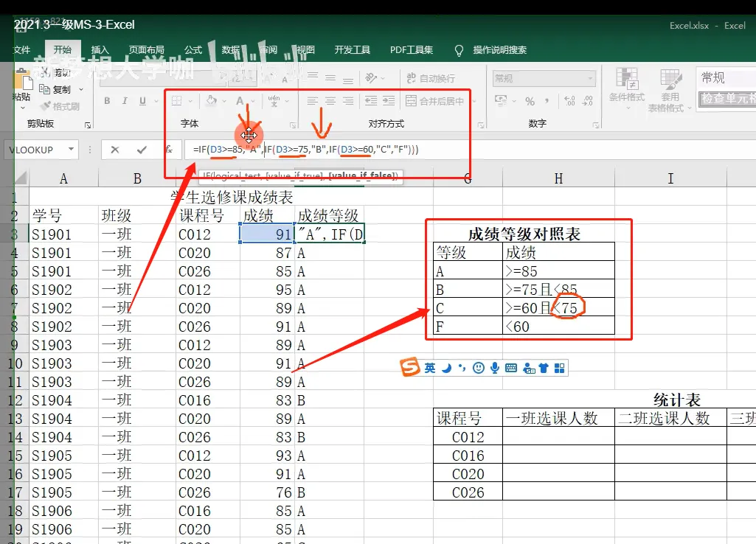Screen dimensions: 756x544
Task: Switch to the PDF工具集 tab
Action: click(412, 49)
